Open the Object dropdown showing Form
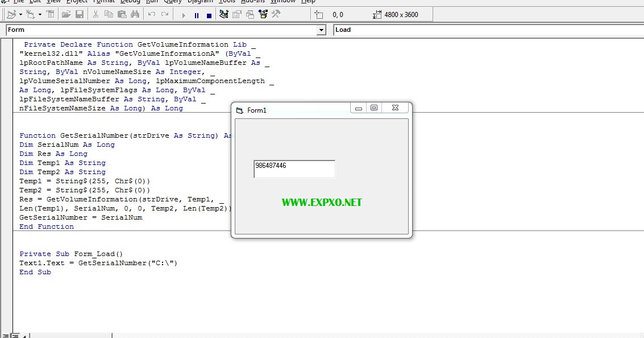The height and width of the screenshot is (338, 644). coord(320,30)
